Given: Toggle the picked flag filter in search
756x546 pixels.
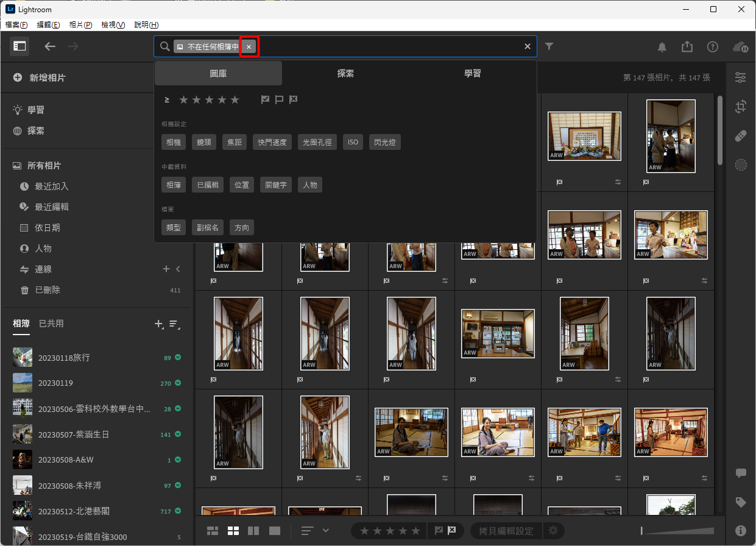Looking at the screenshot, I should (265, 100).
